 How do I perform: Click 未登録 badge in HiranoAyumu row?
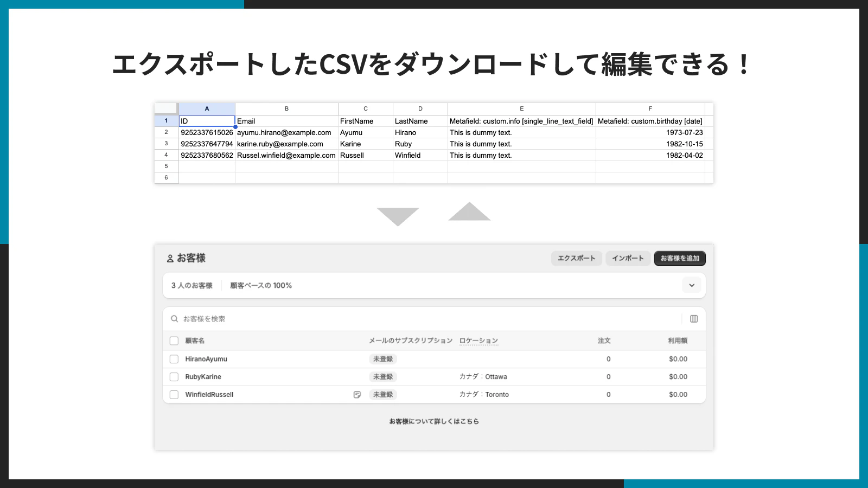[383, 359]
